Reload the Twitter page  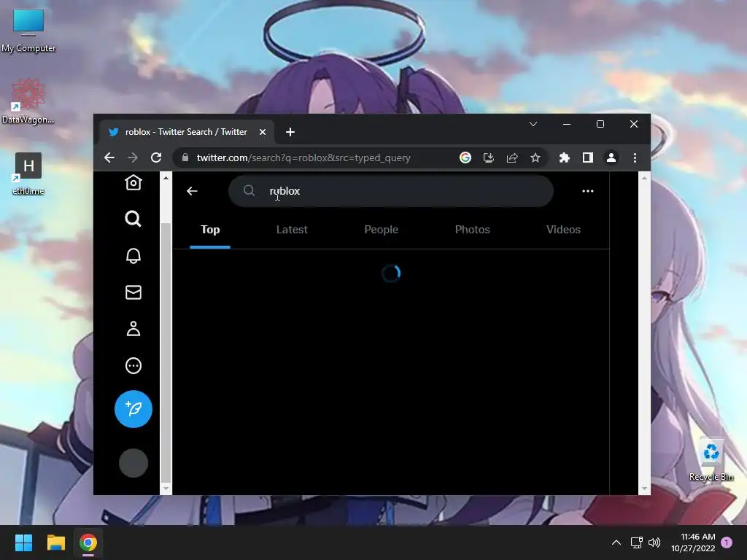tap(156, 157)
